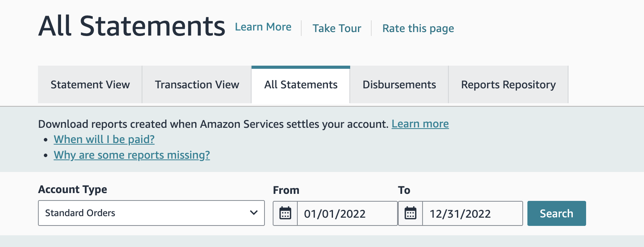Open the To date calendar picker icon
This screenshot has height=247, width=644.
point(410,213)
